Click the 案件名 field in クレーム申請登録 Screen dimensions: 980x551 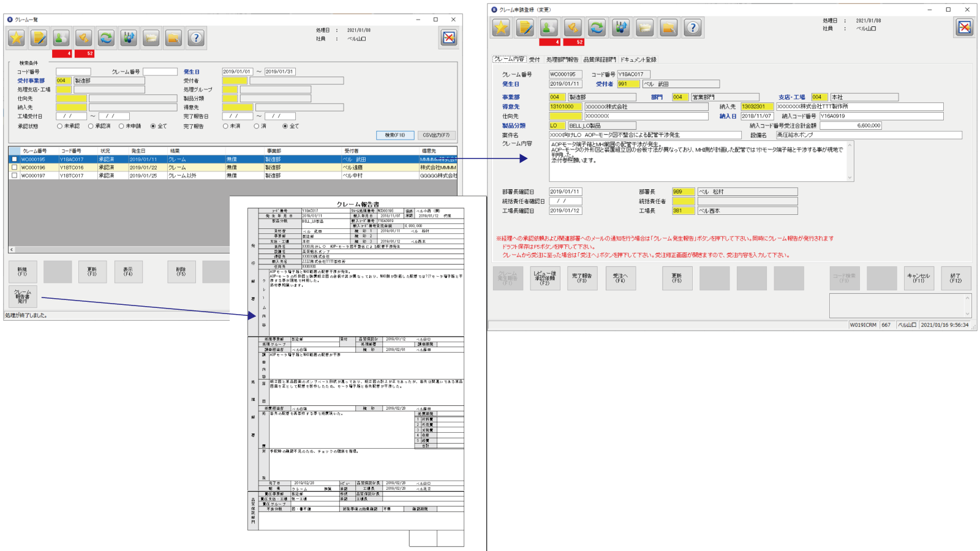[646, 135]
